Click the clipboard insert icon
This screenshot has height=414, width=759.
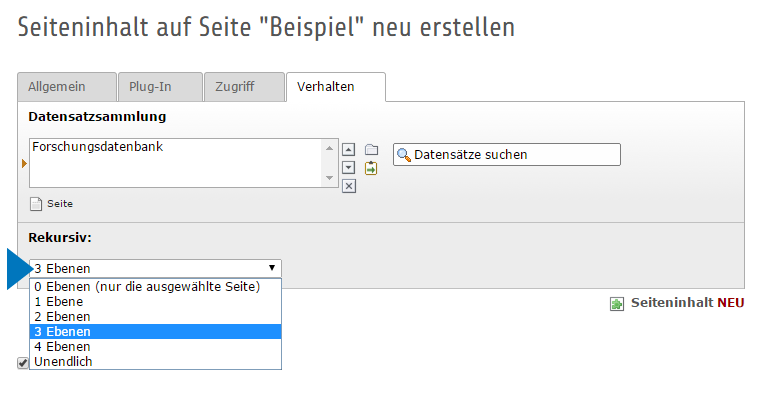tap(371, 168)
